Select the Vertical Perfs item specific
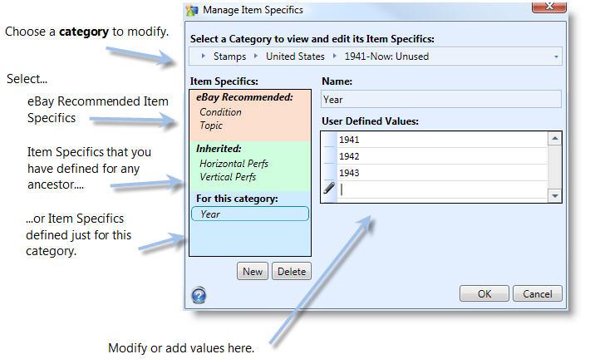590x364 pixels. [x=228, y=177]
